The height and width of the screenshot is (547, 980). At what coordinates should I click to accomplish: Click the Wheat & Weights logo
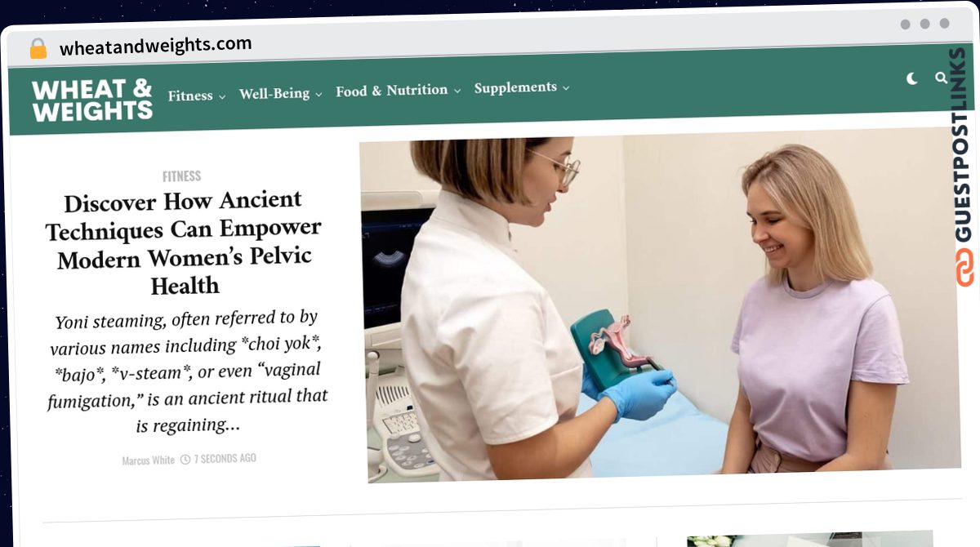pos(92,100)
